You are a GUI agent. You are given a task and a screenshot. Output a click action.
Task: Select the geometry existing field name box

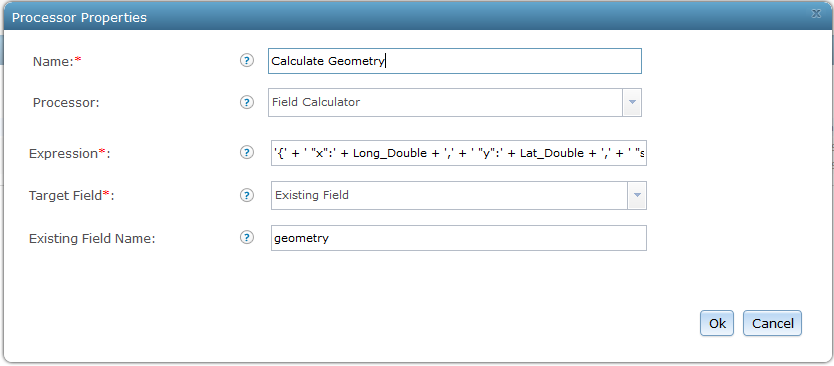click(459, 238)
